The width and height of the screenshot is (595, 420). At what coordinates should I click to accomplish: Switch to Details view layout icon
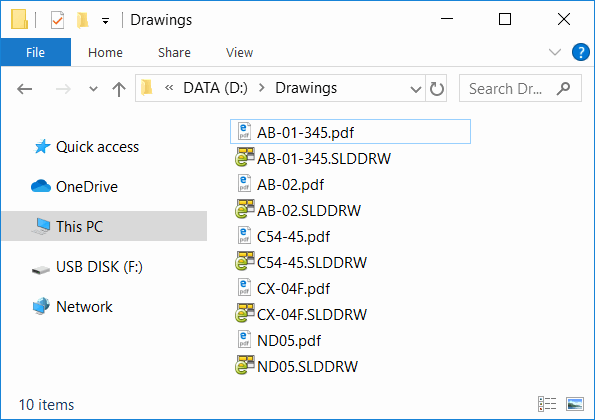coord(547,404)
